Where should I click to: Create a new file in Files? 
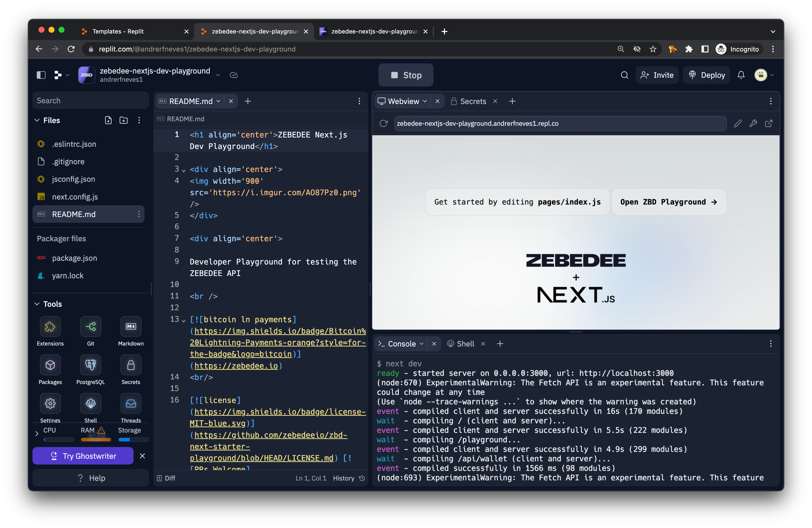(108, 120)
